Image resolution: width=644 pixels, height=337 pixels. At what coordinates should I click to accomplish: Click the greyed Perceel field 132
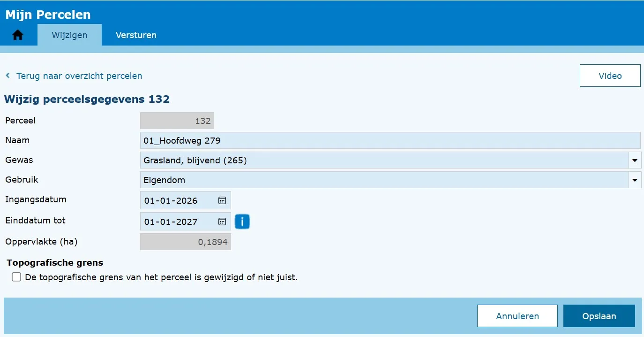click(177, 121)
